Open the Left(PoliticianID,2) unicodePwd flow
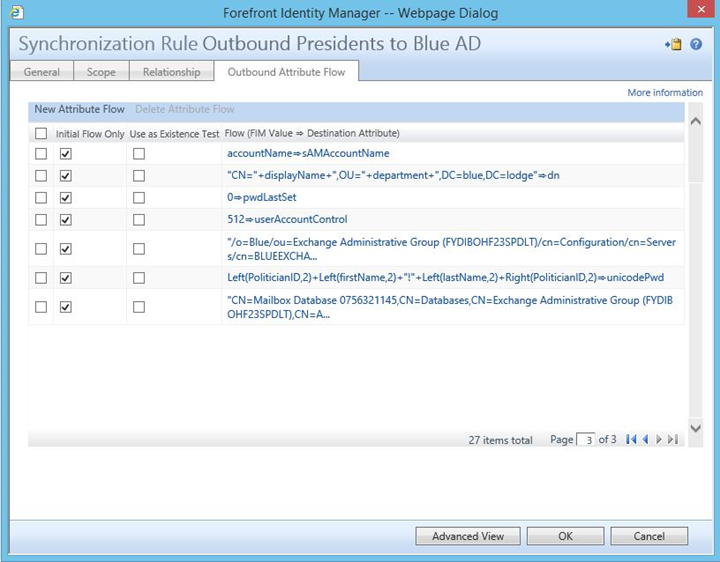Viewport: 720px width, 562px height. coord(445,278)
